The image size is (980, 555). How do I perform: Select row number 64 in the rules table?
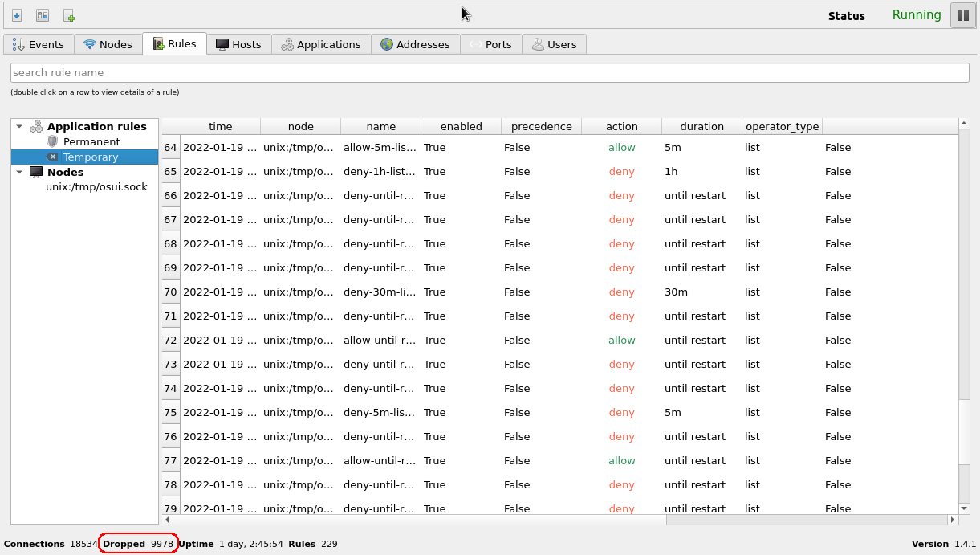(x=171, y=148)
